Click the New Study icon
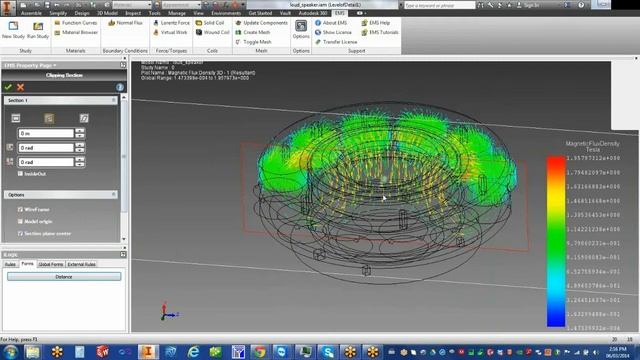The width and height of the screenshot is (640, 360). coord(13,27)
